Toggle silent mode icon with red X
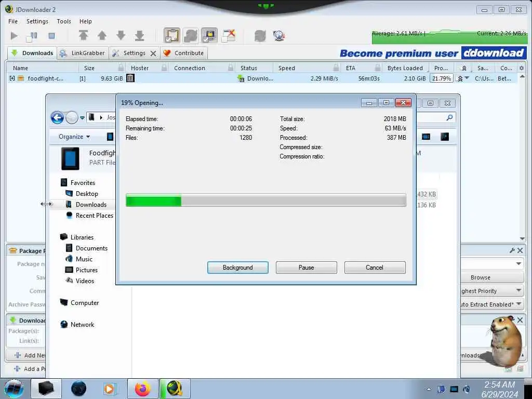 [229, 35]
